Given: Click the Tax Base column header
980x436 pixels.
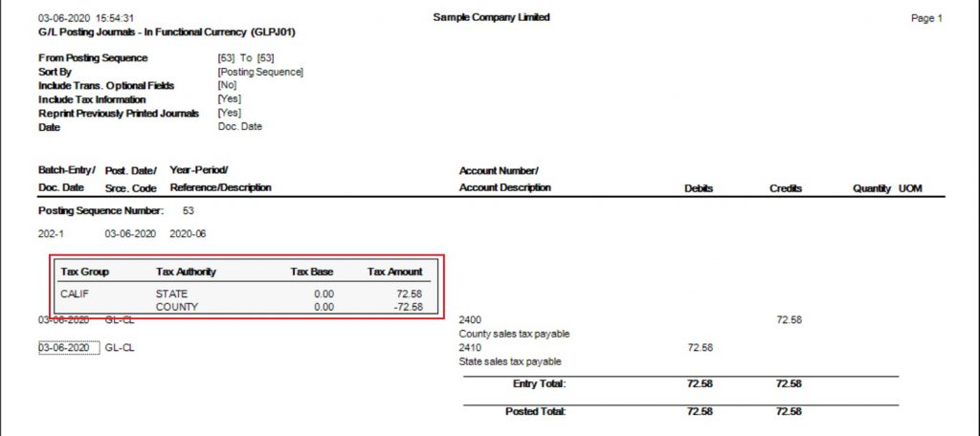Looking at the screenshot, I should tap(312, 272).
